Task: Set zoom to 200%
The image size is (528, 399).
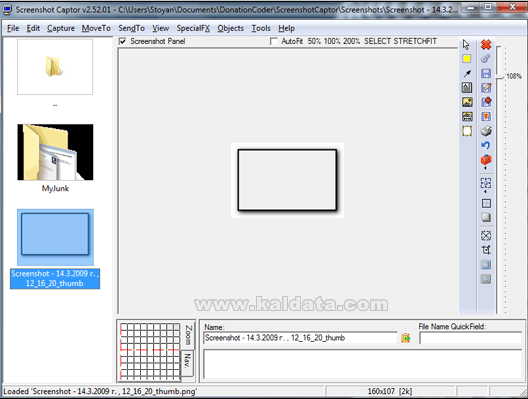Action: pos(352,41)
